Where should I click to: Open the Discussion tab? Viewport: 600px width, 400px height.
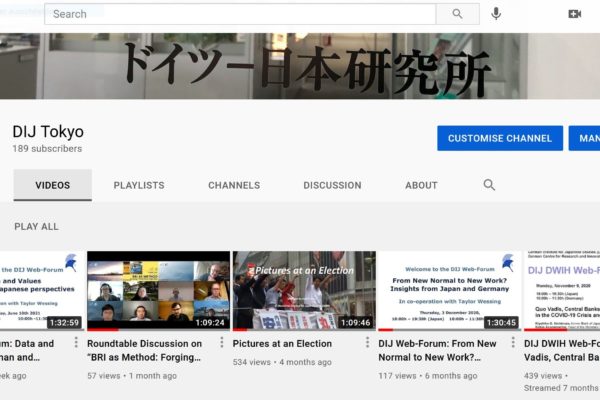[332, 185]
